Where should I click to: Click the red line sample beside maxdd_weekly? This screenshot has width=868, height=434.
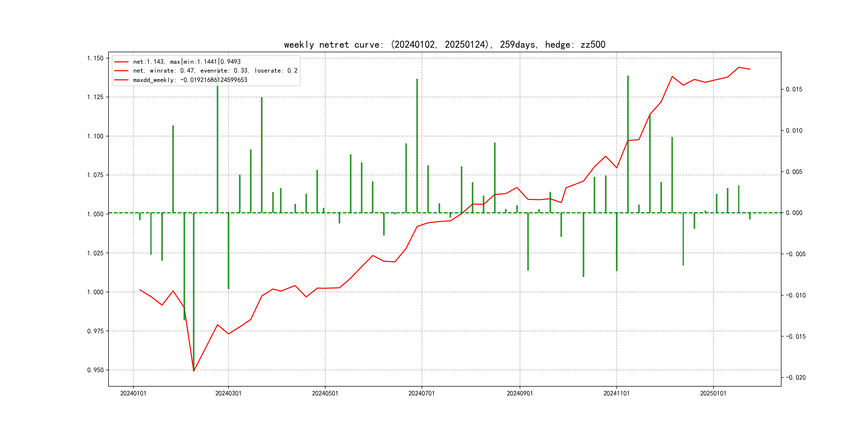pos(121,80)
